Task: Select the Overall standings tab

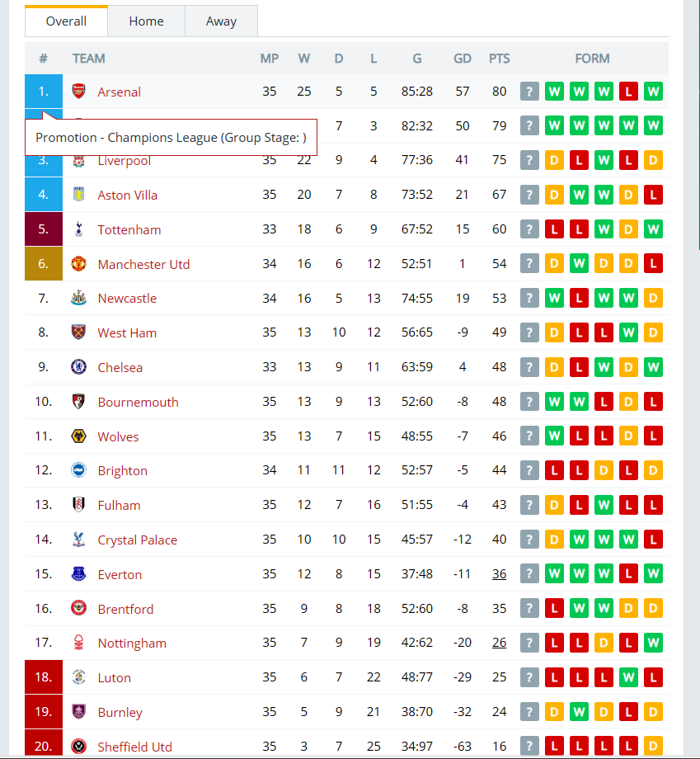Action: pyautogui.click(x=66, y=21)
